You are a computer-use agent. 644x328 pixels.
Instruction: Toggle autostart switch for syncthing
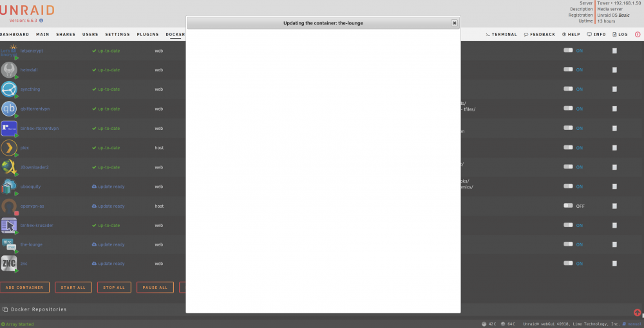click(x=568, y=89)
